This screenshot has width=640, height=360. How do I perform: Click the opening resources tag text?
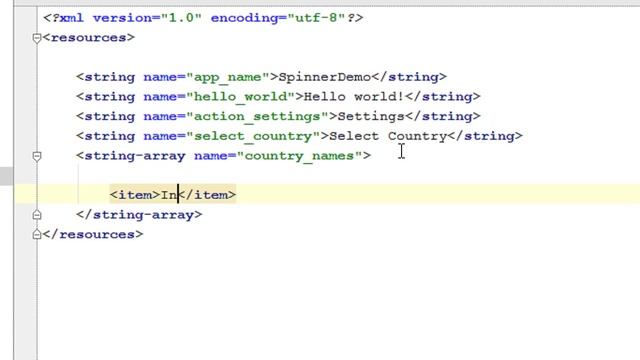pos(89,38)
